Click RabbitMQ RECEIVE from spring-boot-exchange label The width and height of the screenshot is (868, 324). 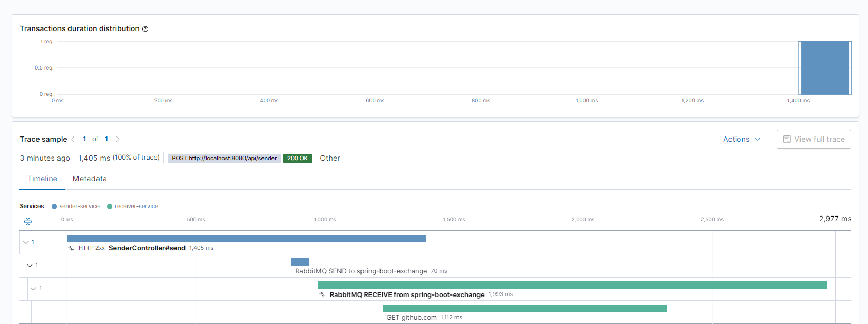(x=407, y=295)
